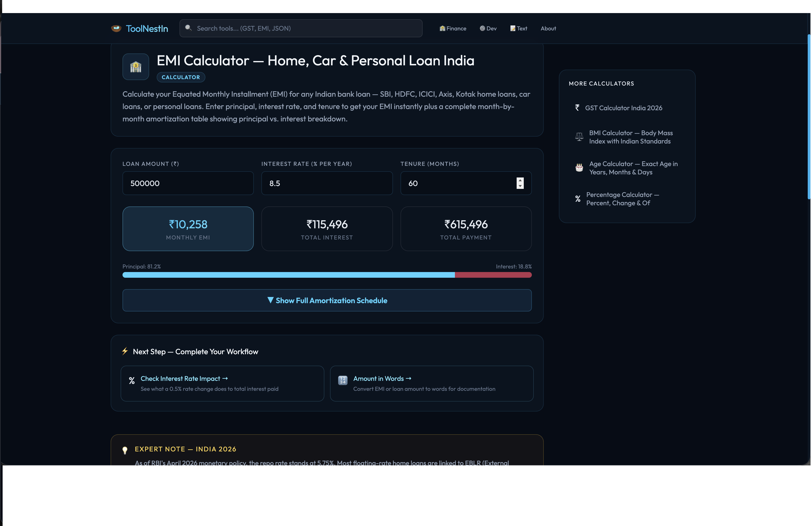Open Age Calculator link
Image resolution: width=812 pixels, height=526 pixels.
633,168
